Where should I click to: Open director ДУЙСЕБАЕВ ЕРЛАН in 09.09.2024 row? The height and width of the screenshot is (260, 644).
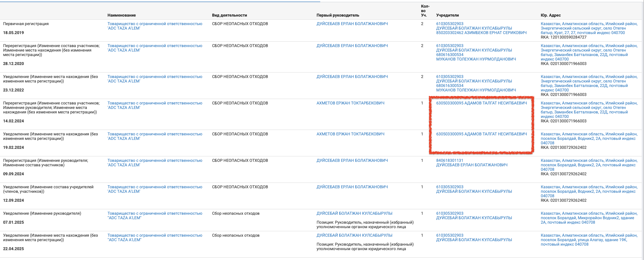(x=352, y=160)
